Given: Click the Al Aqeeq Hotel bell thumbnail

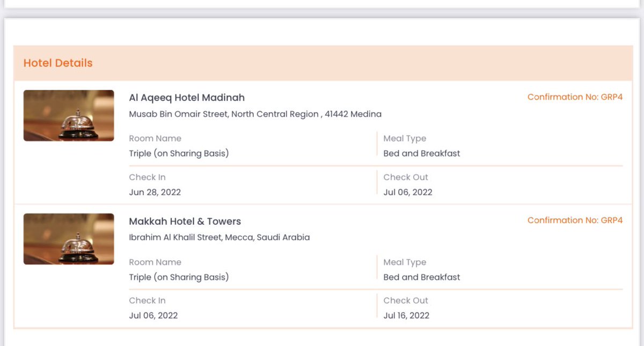Looking at the screenshot, I should 69,115.
